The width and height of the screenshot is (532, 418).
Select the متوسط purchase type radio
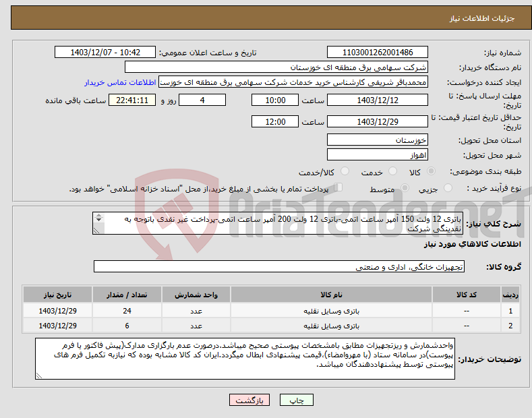click(x=405, y=188)
